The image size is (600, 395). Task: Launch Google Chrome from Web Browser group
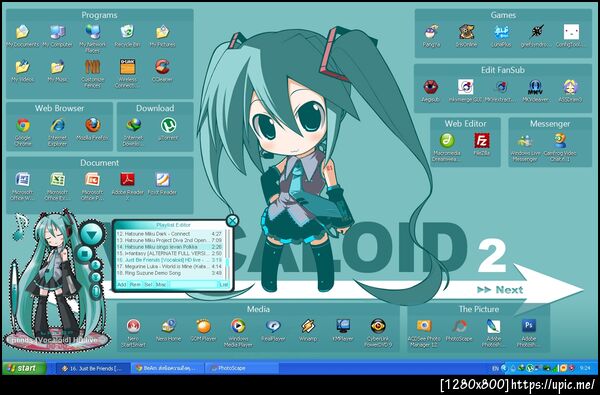[x=23, y=125]
